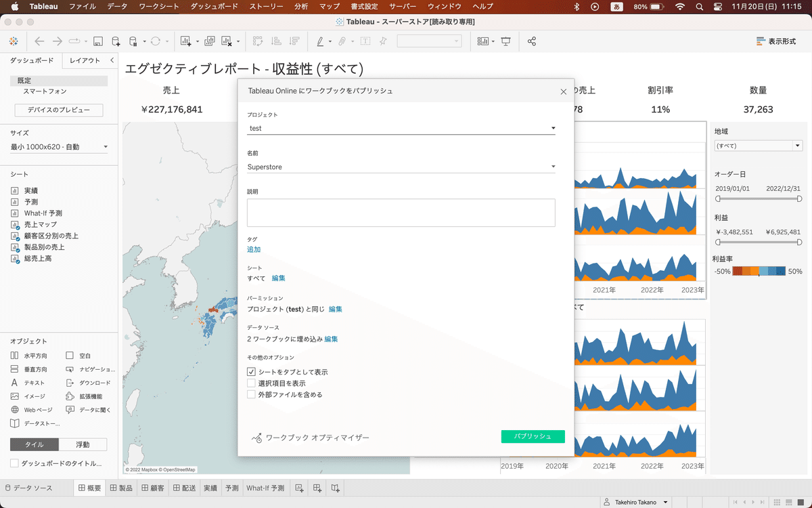This screenshot has height=508, width=812.
Task: Open the ダッシュボード menu in menu bar
Action: (215, 6)
